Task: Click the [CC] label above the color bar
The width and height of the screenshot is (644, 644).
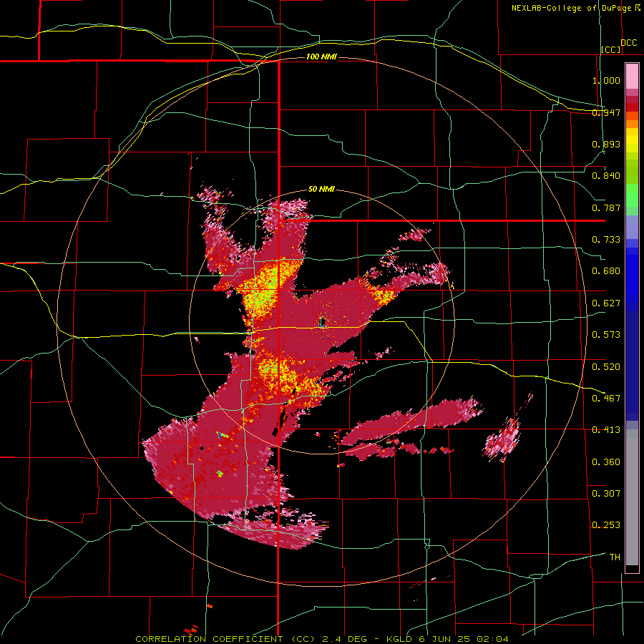Action: (611, 49)
